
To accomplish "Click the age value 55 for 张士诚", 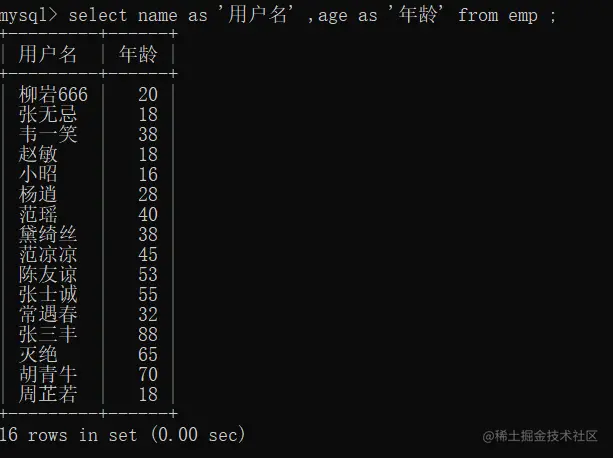I will 147,295.
